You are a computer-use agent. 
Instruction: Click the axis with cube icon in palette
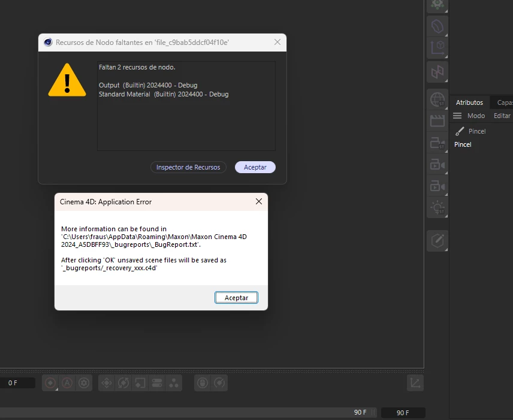click(x=437, y=48)
